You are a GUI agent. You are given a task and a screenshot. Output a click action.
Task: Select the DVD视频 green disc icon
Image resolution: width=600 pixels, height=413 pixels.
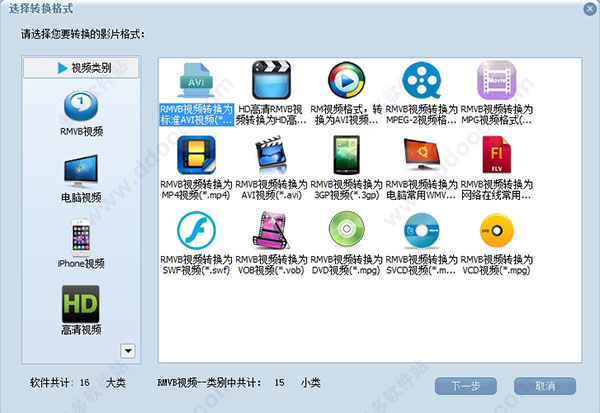(347, 230)
